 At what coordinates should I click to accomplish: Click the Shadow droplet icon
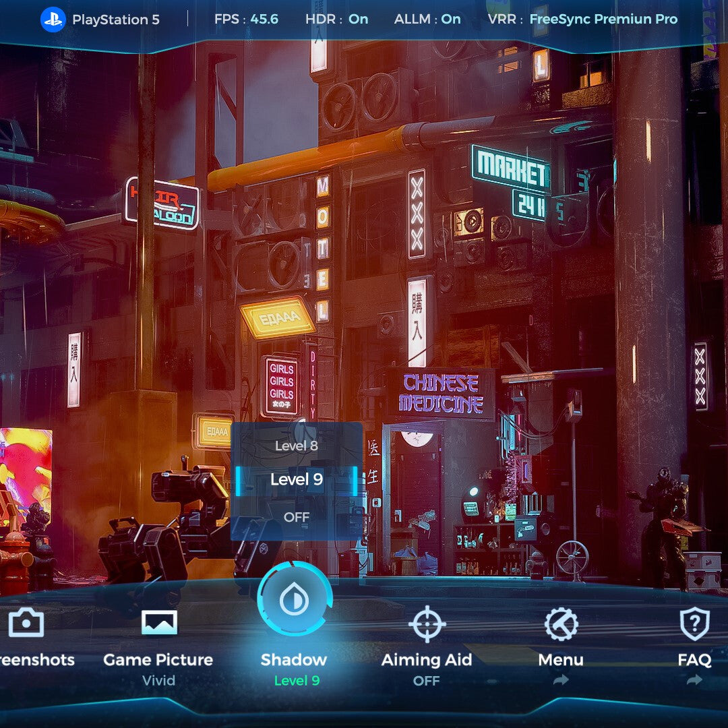tap(295, 599)
